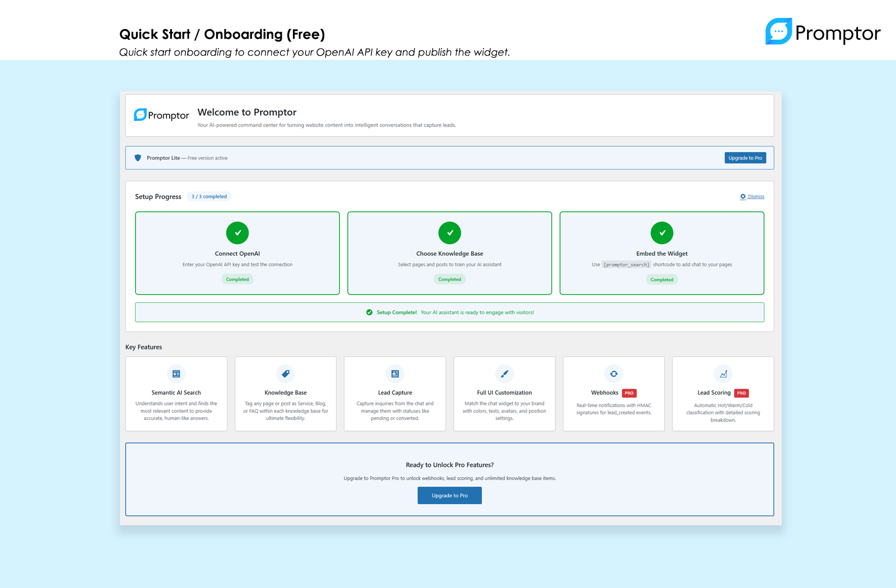896x588 pixels.
Task: Click the Promptor Lite shield icon
Action: 138,158
